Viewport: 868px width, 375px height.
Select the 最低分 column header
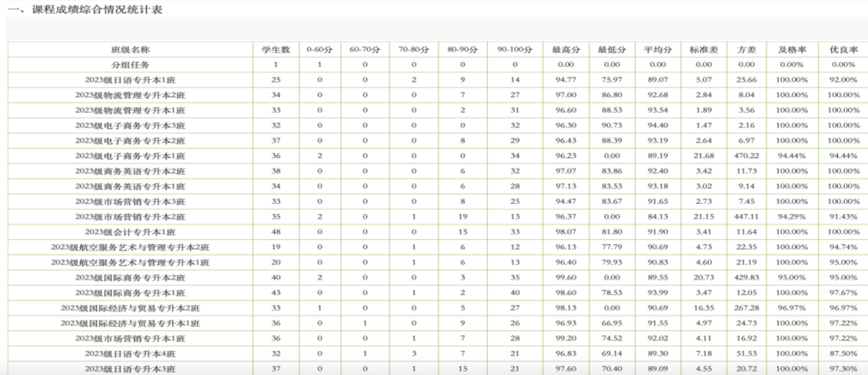click(612, 50)
